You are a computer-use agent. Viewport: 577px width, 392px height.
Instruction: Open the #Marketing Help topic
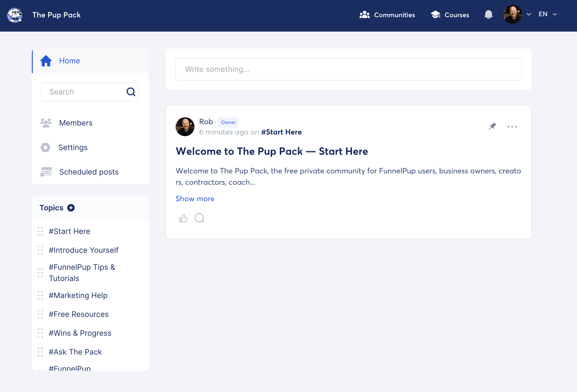coord(78,295)
